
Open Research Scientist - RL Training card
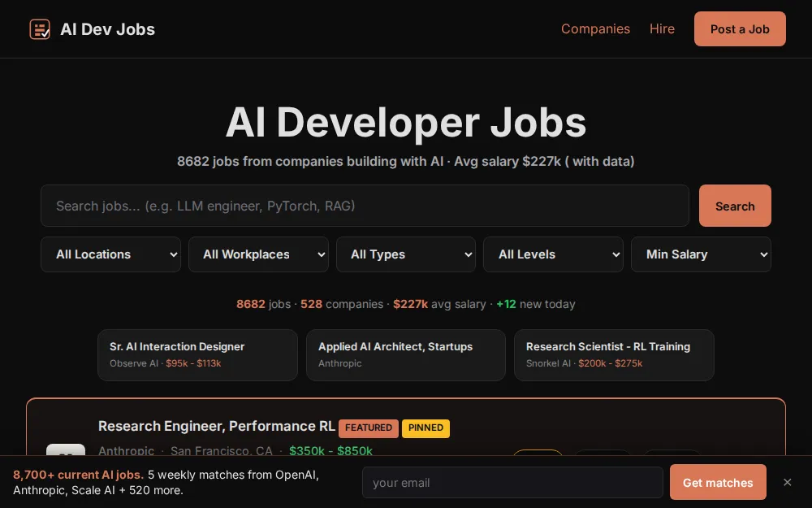click(x=614, y=355)
